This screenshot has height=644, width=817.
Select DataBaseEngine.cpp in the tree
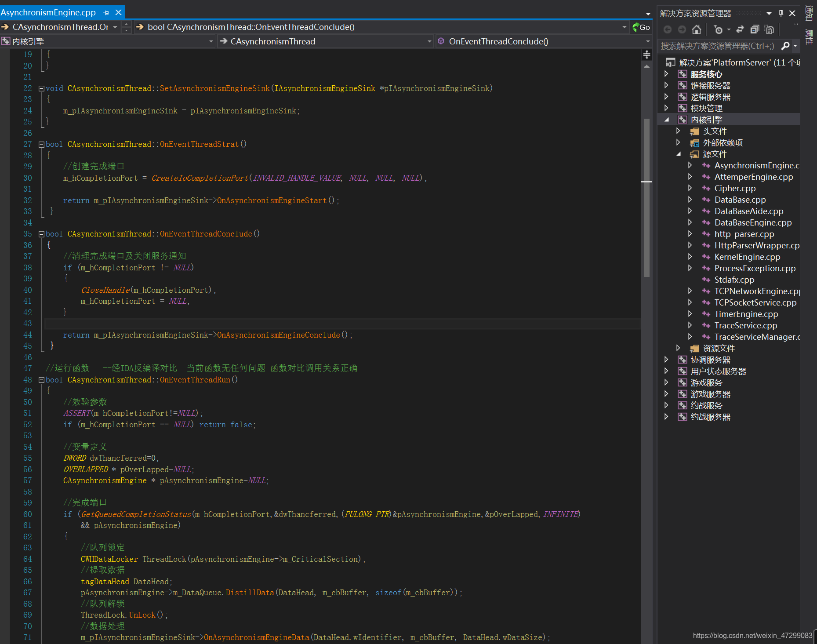[x=753, y=222]
